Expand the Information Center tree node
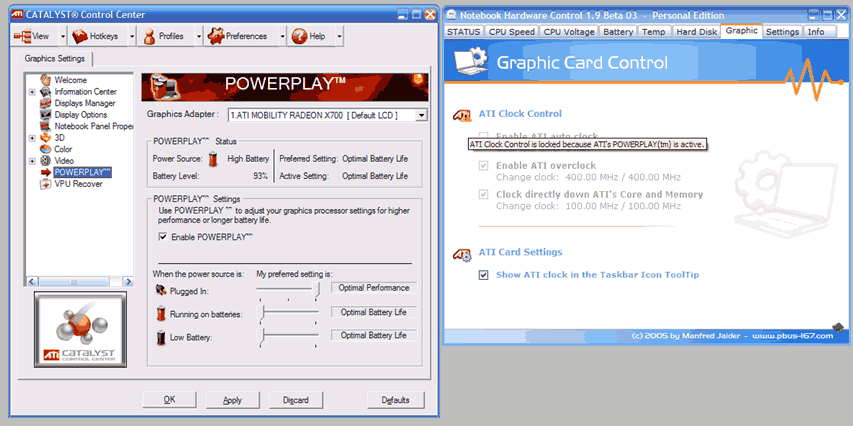 click(x=32, y=92)
